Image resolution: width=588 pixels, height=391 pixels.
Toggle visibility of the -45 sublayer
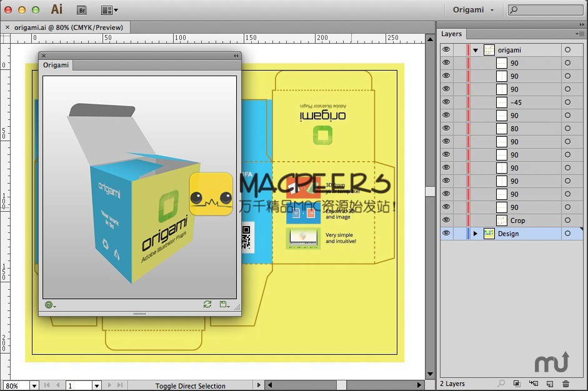point(446,102)
